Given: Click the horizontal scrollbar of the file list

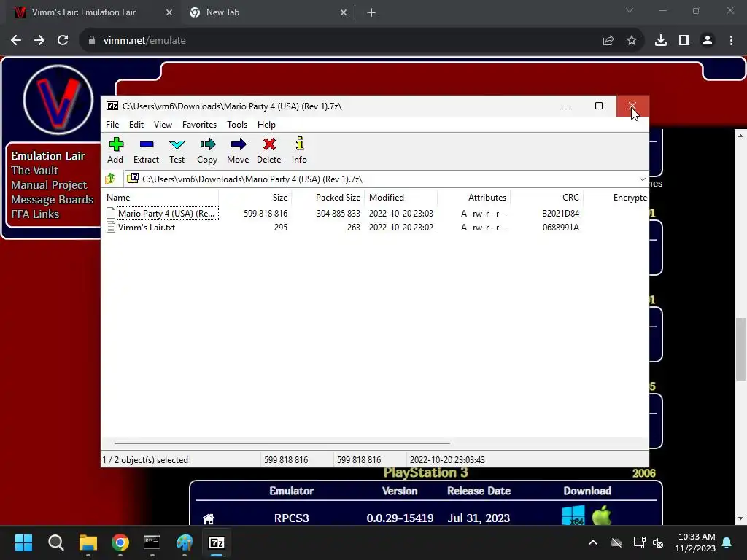Looking at the screenshot, I should coord(282,443).
